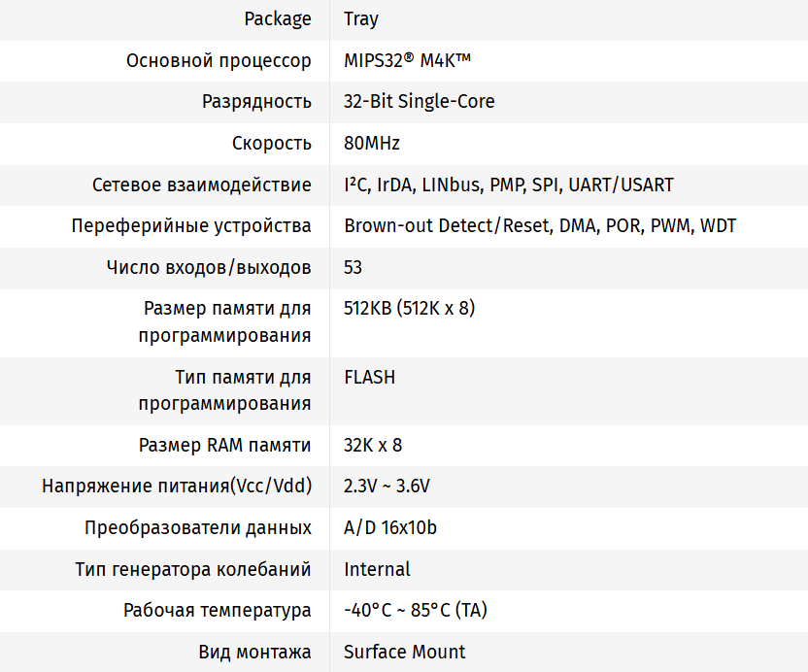This screenshot has width=808, height=672.
Task: Select the 32-Bit Single-Core value
Action: (419, 102)
